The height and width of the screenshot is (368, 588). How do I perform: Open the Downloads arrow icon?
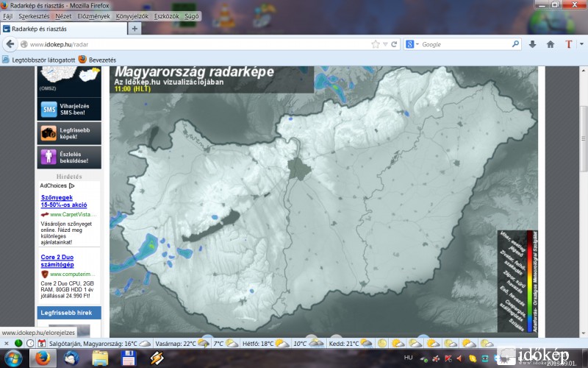tap(532, 44)
